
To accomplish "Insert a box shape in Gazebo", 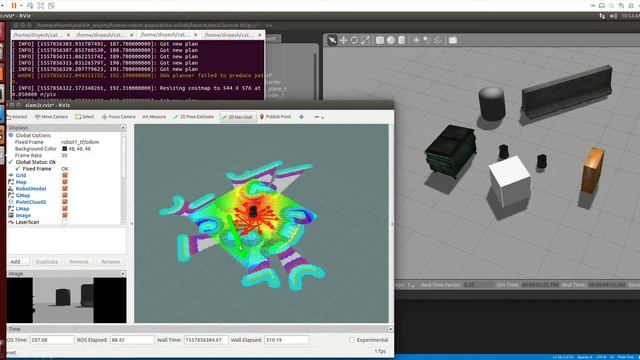I will click(380, 40).
